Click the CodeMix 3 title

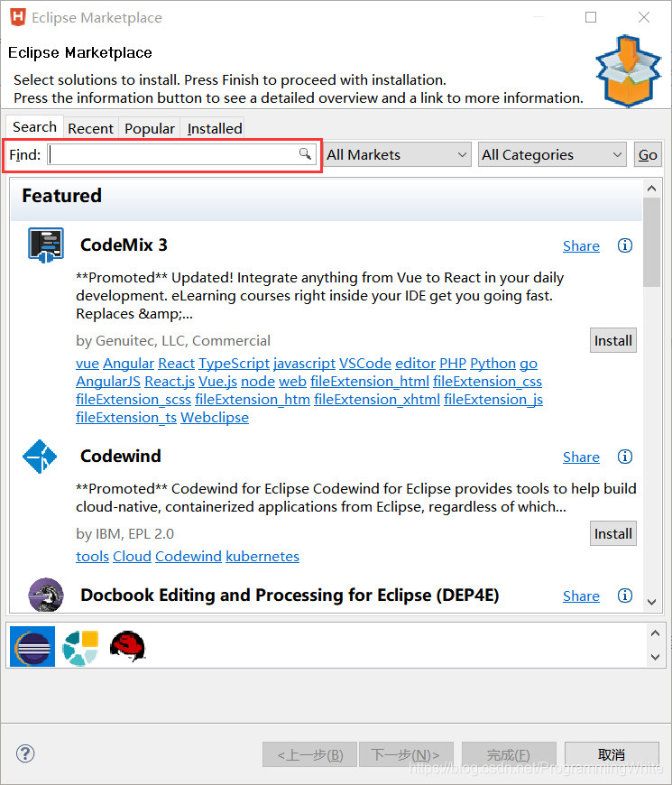coord(124,245)
